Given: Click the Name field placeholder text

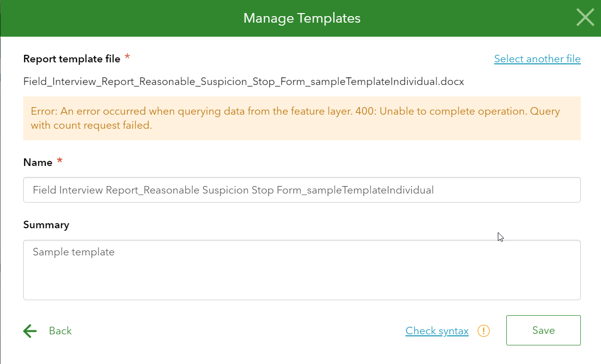Looking at the screenshot, I should (233, 190).
